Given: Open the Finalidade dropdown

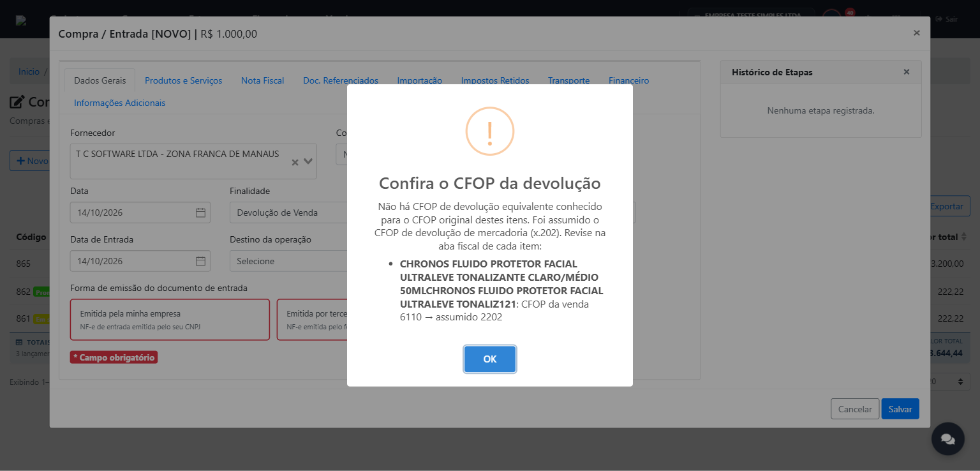Looking at the screenshot, I should [x=288, y=213].
